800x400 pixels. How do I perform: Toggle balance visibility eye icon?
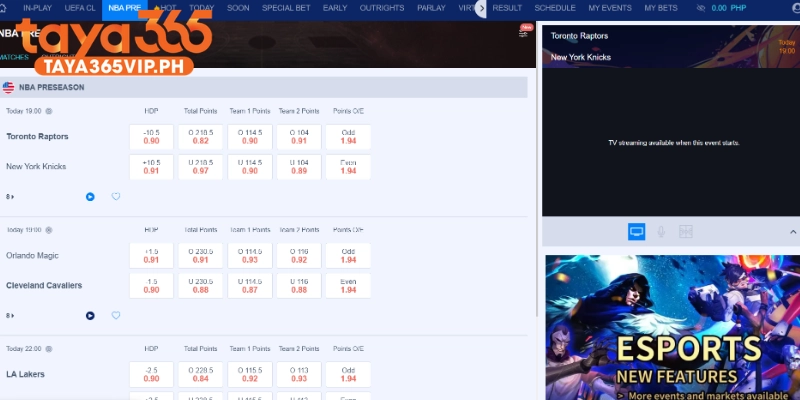coord(701,8)
